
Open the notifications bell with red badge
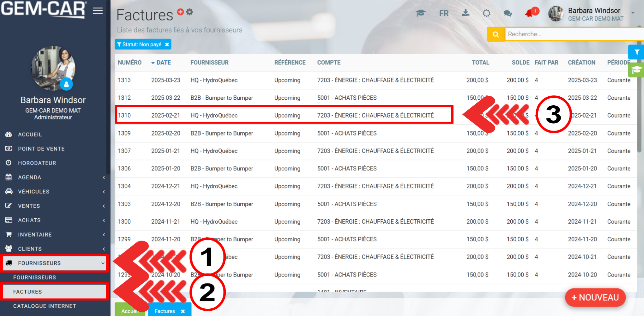tap(530, 13)
